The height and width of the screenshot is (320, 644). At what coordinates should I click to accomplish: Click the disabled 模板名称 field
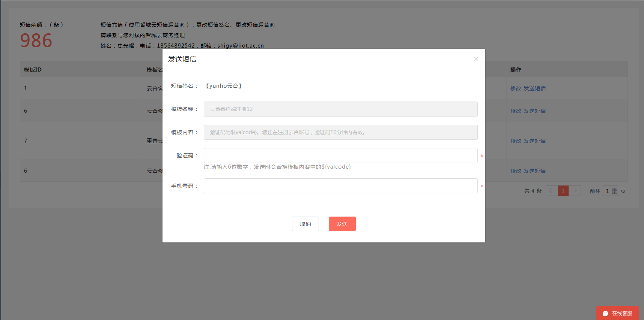tap(341, 109)
